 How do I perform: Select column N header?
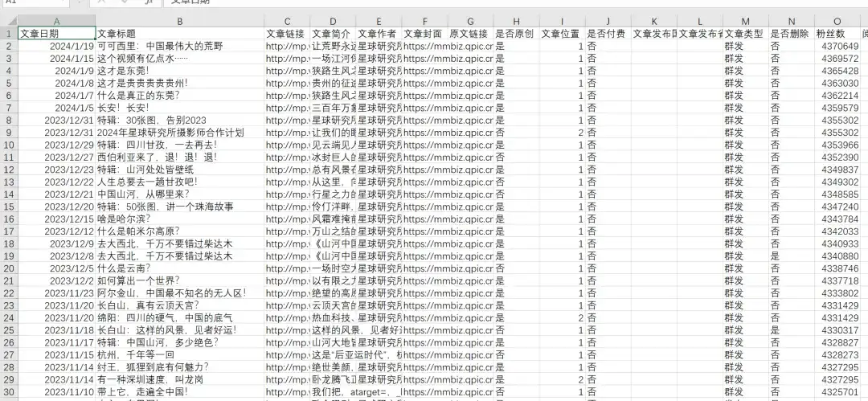(x=792, y=22)
